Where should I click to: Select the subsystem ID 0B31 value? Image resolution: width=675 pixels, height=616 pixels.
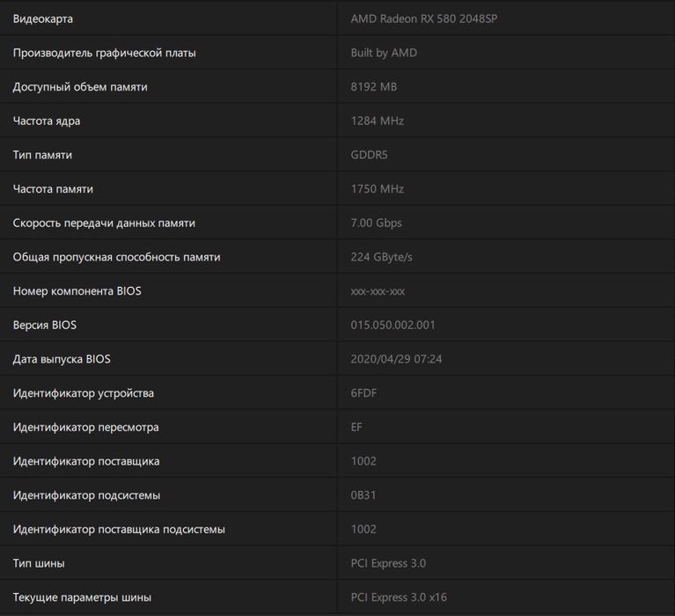pyautogui.click(x=363, y=495)
